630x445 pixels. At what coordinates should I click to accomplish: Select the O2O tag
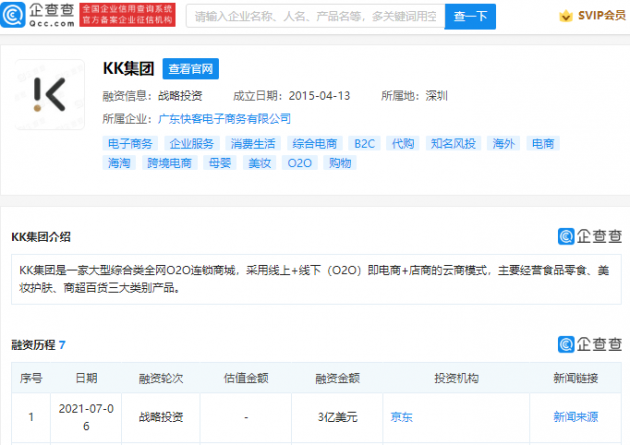point(299,162)
